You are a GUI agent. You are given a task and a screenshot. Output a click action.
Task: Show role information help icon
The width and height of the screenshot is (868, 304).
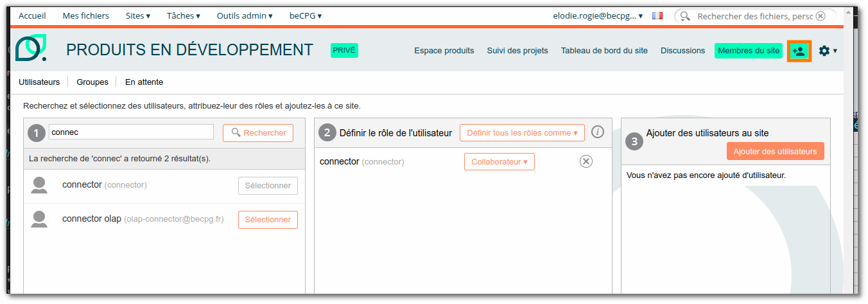tap(598, 132)
